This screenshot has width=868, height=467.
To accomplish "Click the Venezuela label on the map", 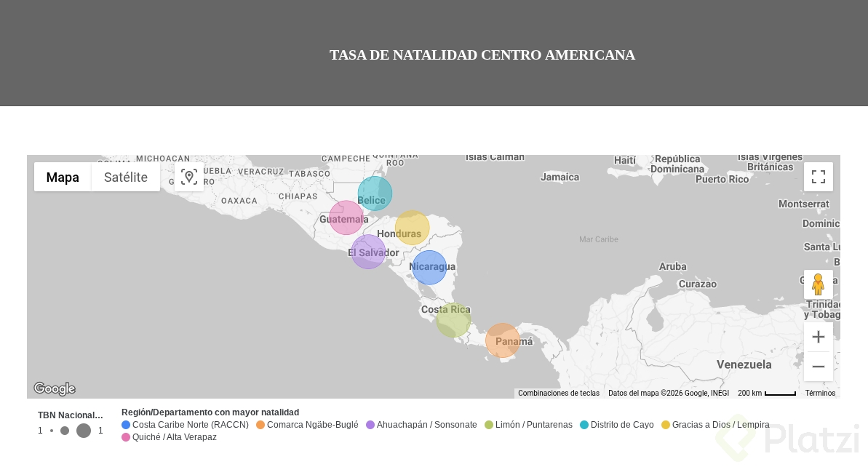I will click(x=744, y=364).
